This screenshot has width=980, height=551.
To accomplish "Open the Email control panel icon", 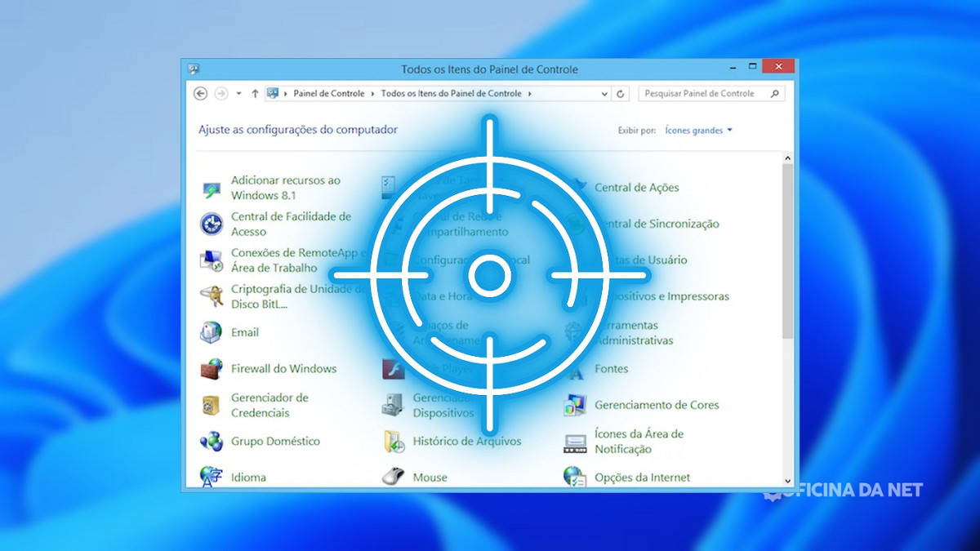I will click(212, 333).
